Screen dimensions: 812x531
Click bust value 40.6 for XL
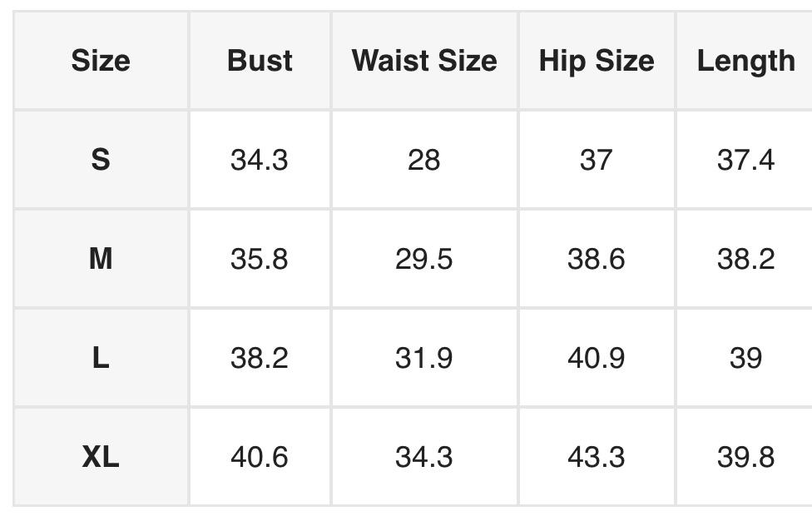click(x=260, y=457)
